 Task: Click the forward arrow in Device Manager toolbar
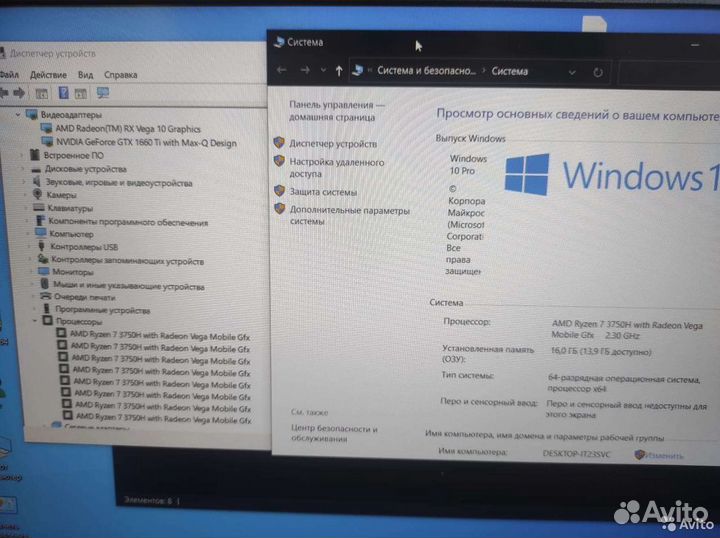tap(19, 93)
